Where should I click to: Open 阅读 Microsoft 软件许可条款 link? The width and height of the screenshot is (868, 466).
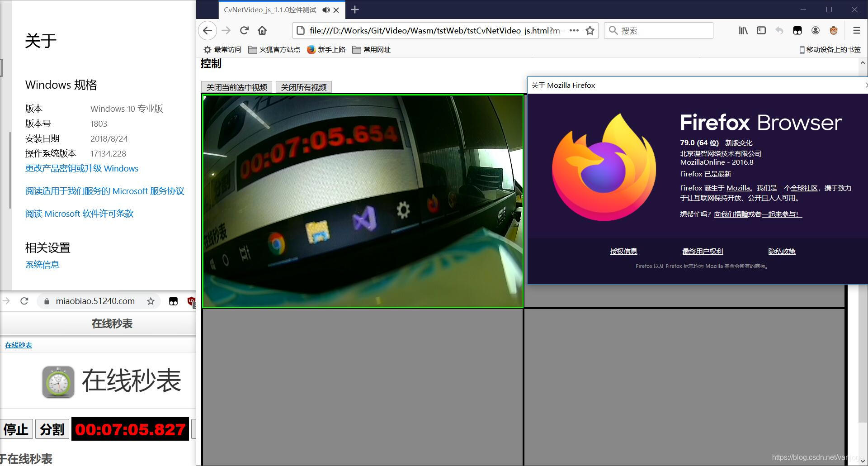coord(80,214)
